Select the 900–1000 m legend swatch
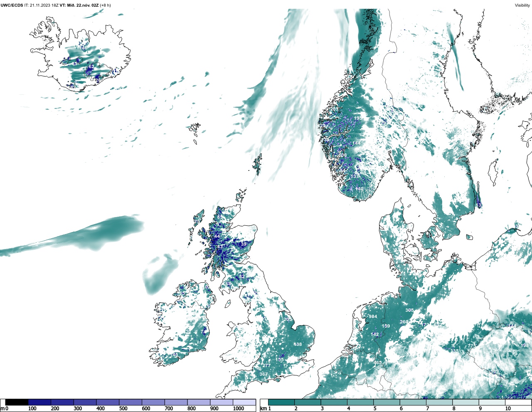532x412 pixels. pos(221,402)
